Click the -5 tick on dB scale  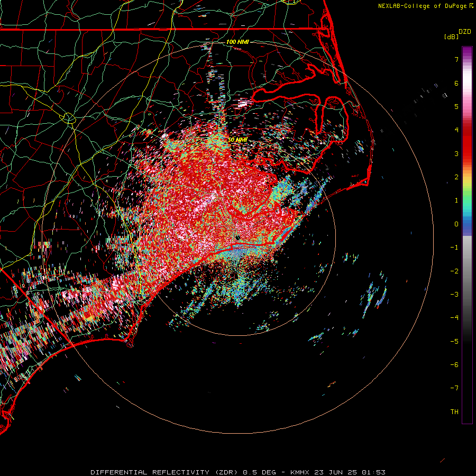click(454, 341)
